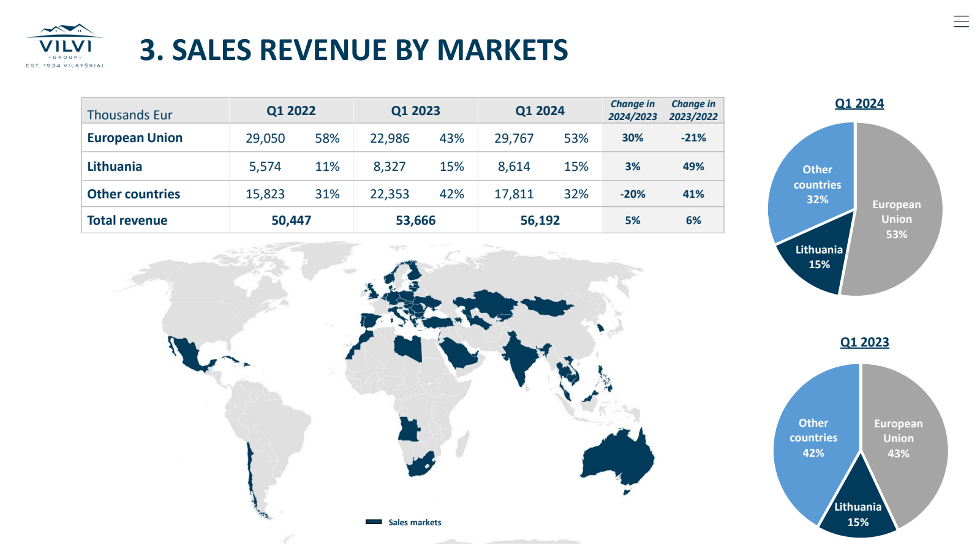This screenshot has width=980, height=551.
Task: Click the Thousands Eur table header
Action: tap(130, 115)
